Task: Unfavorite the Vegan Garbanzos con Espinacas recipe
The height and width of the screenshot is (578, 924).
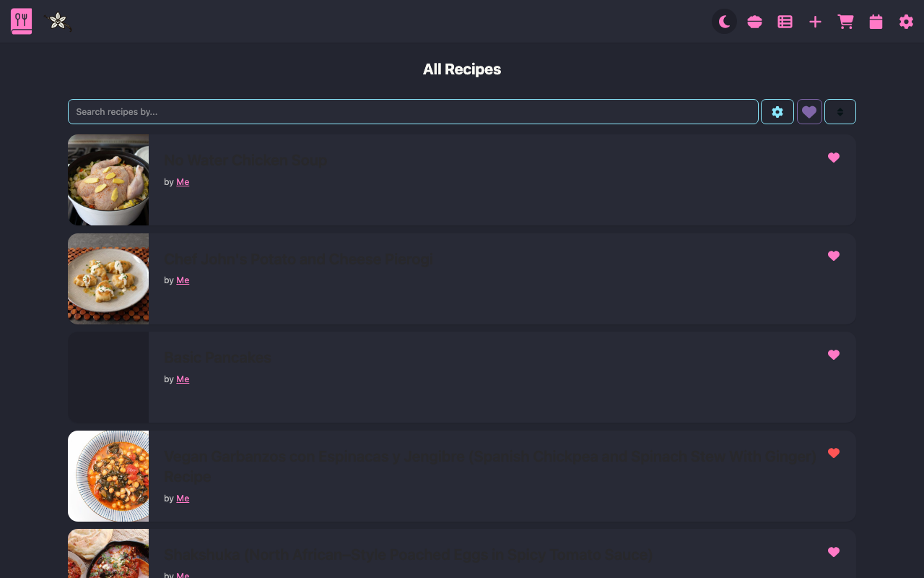Action: (x=834, y=453)
